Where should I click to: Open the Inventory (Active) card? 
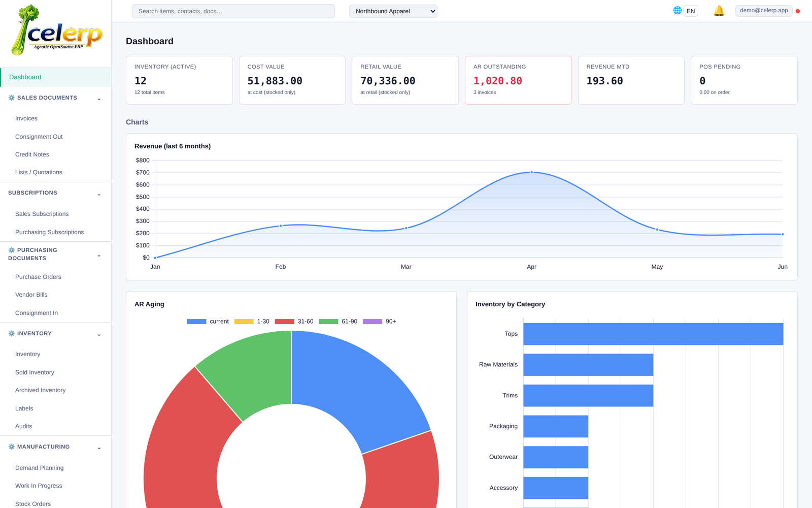179,80
